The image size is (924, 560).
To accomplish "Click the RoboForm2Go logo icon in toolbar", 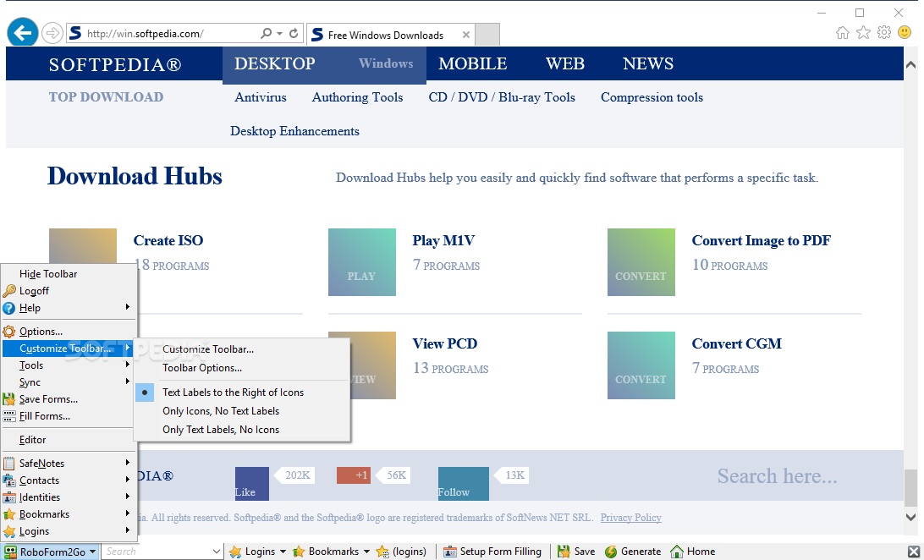I will pos(11,552).
